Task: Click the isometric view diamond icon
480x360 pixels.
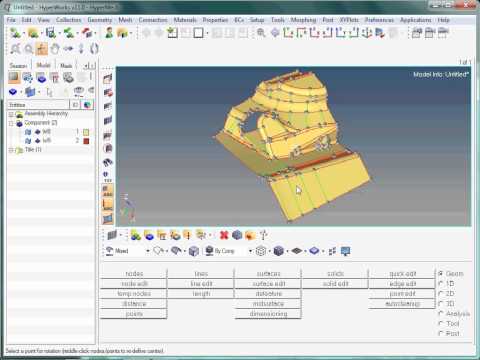Action: [x=275, y=33]
